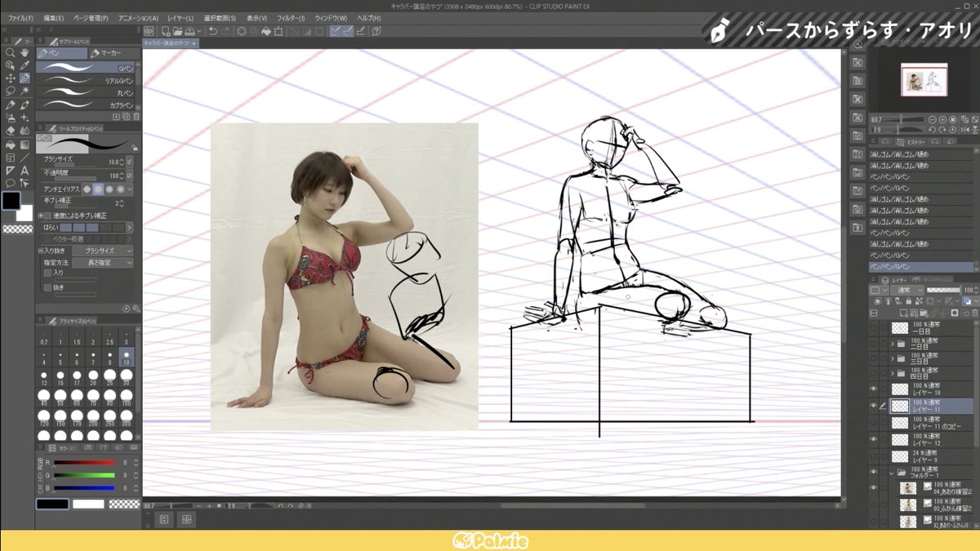
Task: Open the 編集(E) menu
Action: [x=54, y=18]
